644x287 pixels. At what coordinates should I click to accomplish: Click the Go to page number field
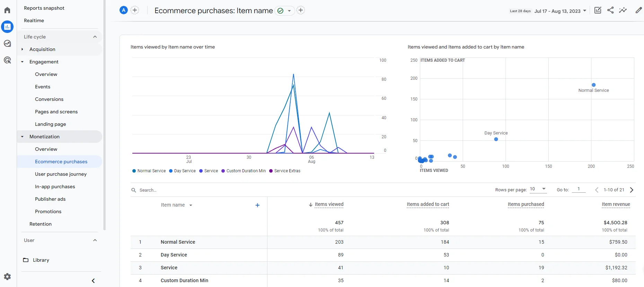[x=579, y=189]
